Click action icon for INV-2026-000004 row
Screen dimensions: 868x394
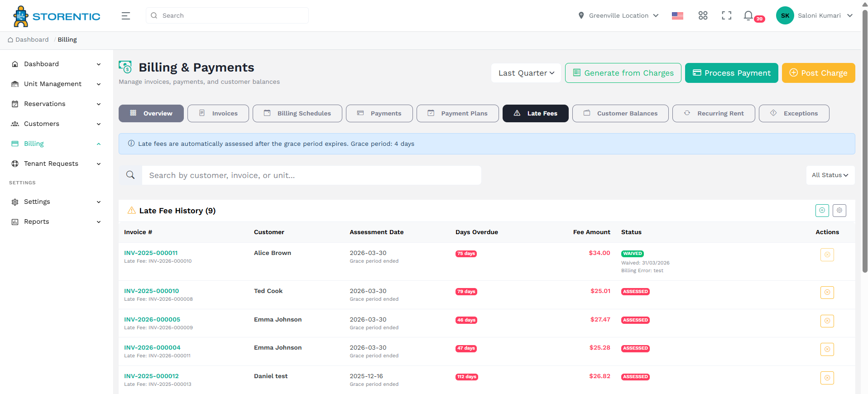(827, 349)
